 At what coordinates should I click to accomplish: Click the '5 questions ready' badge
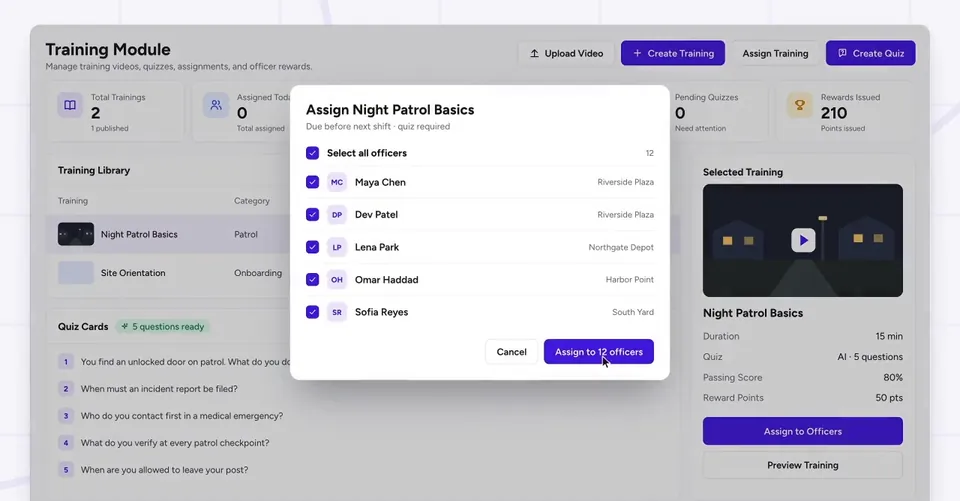pyautogui.click(x=163, y=326)
